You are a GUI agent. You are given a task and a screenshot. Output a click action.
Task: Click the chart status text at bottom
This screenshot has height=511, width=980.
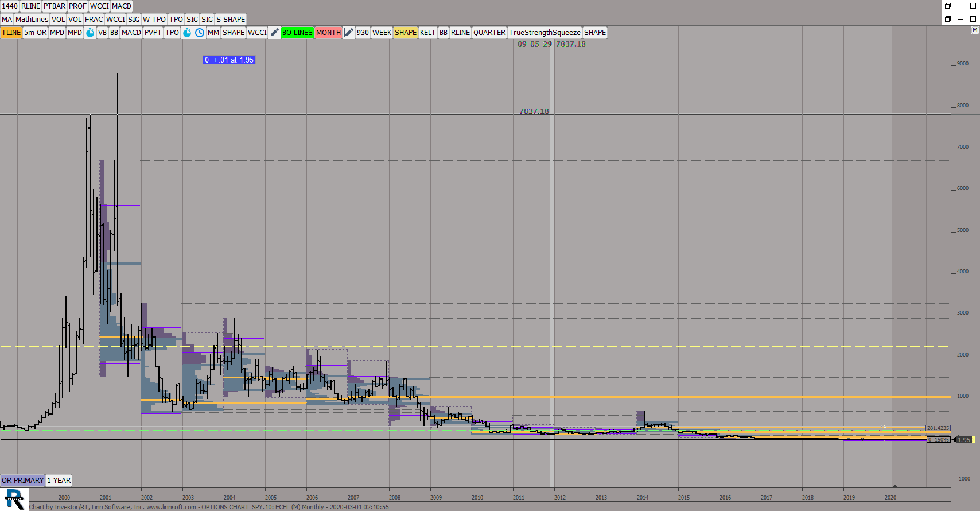pos(209,507)
